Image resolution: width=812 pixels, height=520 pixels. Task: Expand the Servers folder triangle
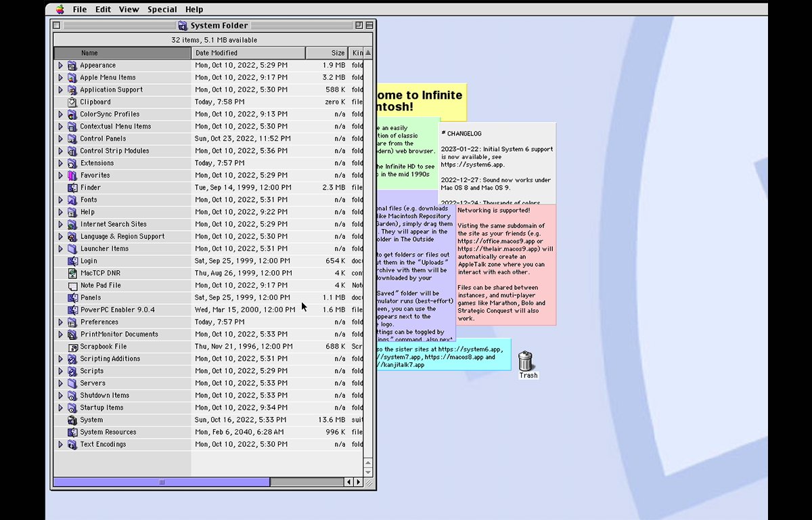[60, 383]
